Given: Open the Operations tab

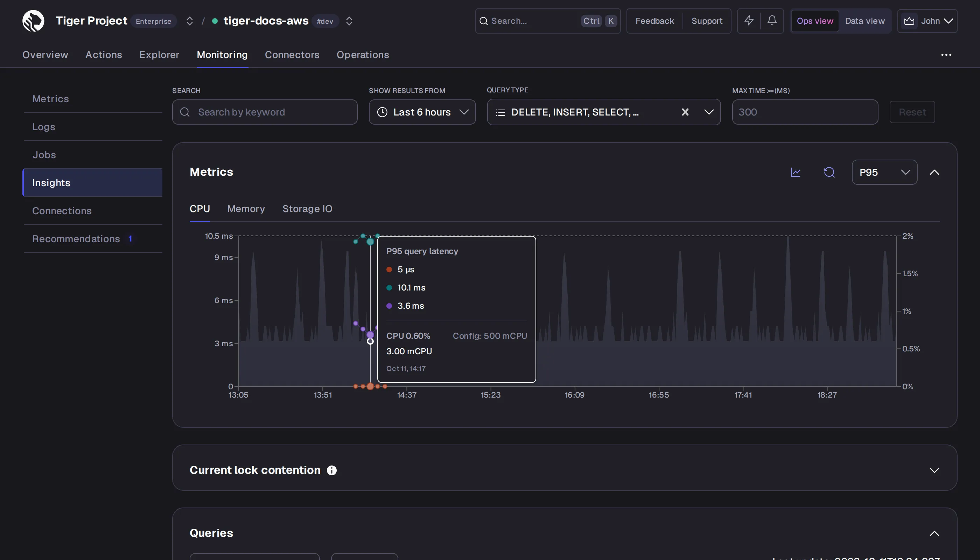Looking at the screenshot, I should coord(362,55).
